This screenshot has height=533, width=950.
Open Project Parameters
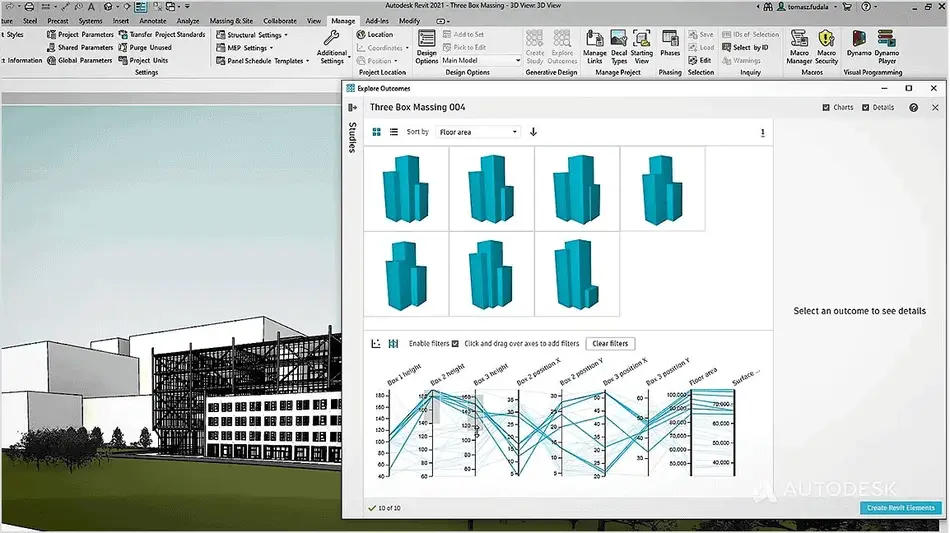79,35
